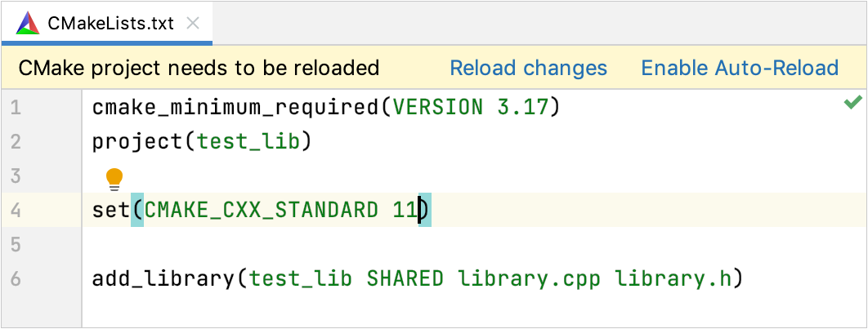Click the SHARED keyword in add_library
868x329 pixels.
405,279
